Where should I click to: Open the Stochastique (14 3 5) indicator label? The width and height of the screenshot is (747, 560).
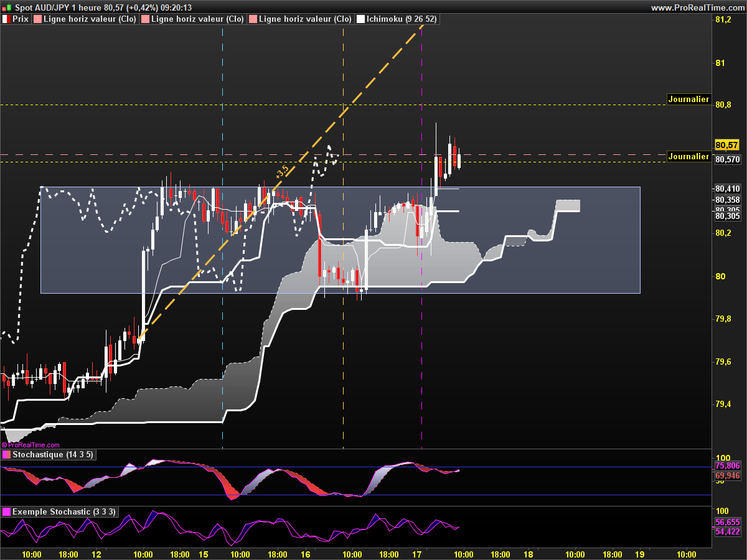pyautogui.click(x=53, y=455)
